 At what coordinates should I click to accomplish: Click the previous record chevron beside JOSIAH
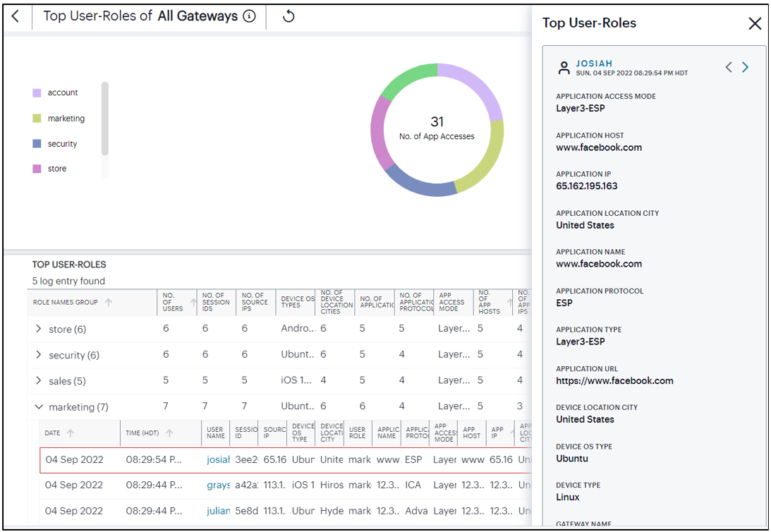point(729,67)
